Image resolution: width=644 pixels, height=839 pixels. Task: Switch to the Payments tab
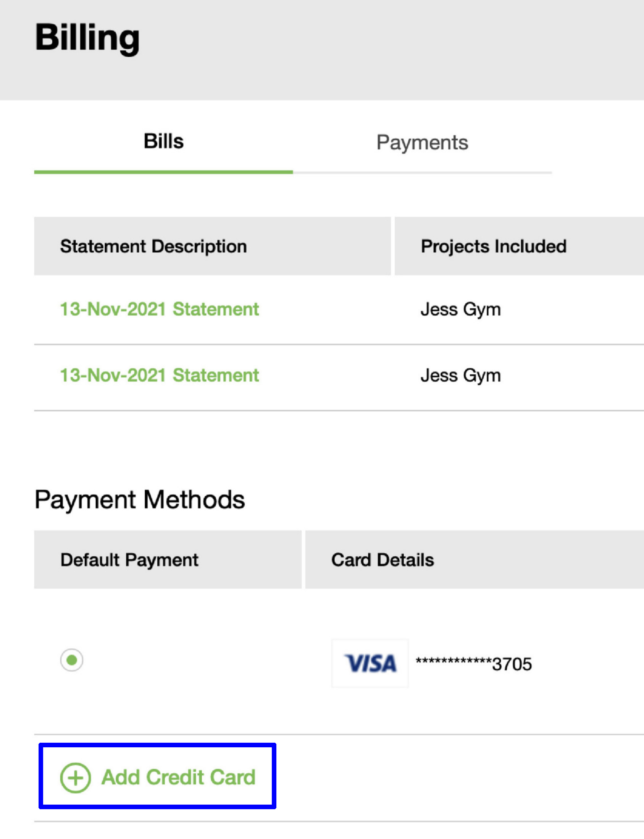(422, 143)
